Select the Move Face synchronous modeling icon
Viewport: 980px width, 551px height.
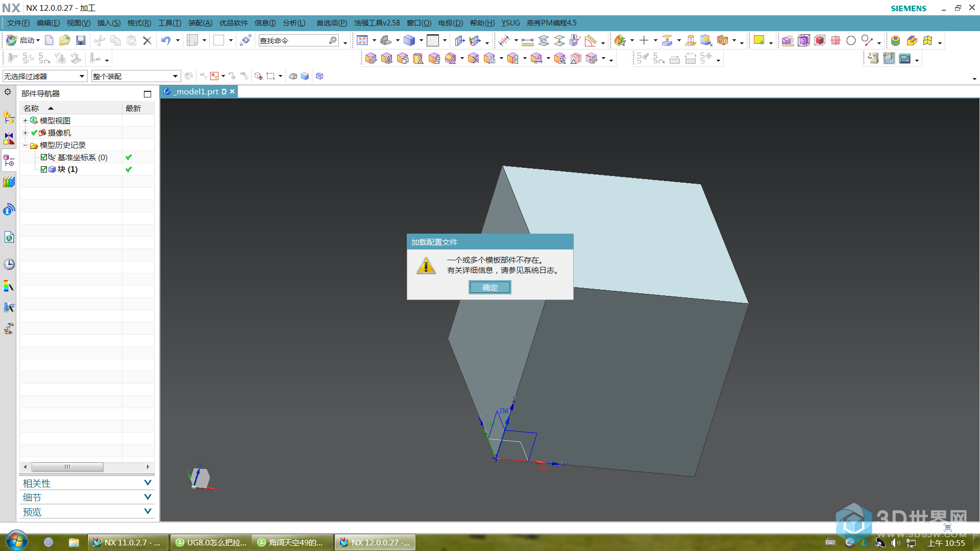coord(372,59)
